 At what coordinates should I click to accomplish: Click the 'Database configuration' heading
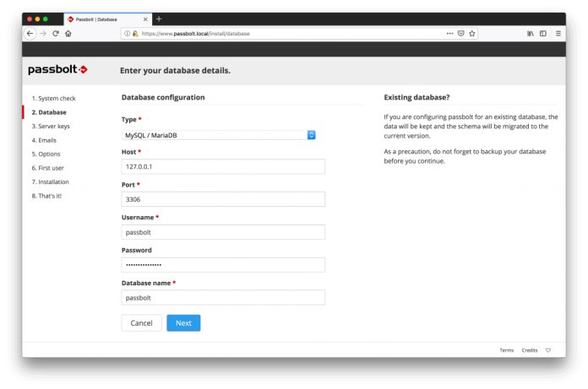[x=163, y=97]
